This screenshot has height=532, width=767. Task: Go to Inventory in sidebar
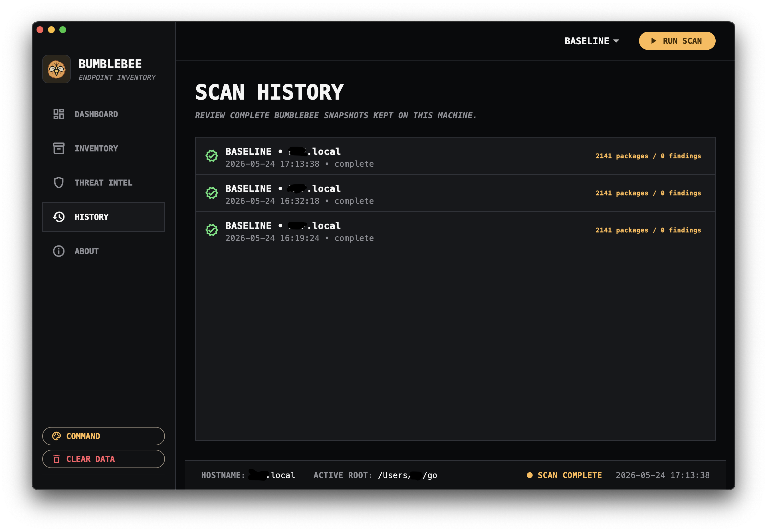104,148
